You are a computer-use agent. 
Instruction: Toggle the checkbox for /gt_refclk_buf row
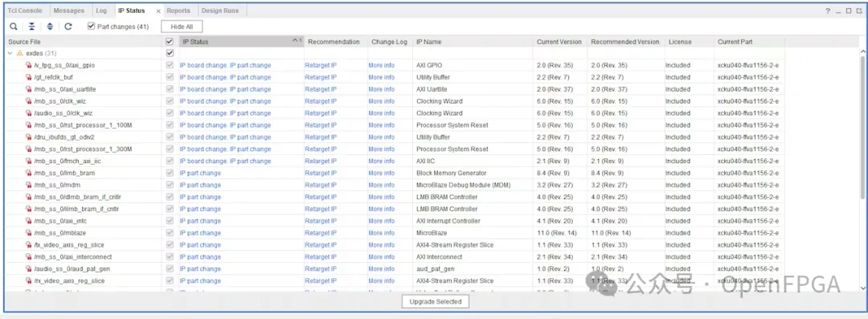tap(170, 77)
